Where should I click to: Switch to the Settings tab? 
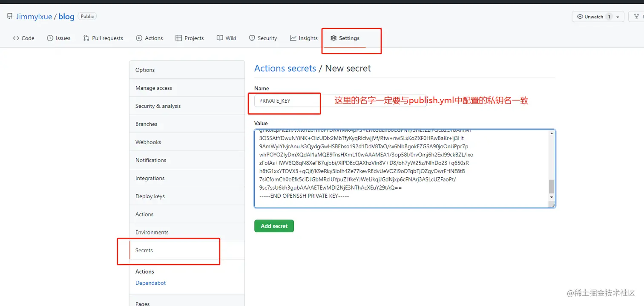(x=345, y=38)
